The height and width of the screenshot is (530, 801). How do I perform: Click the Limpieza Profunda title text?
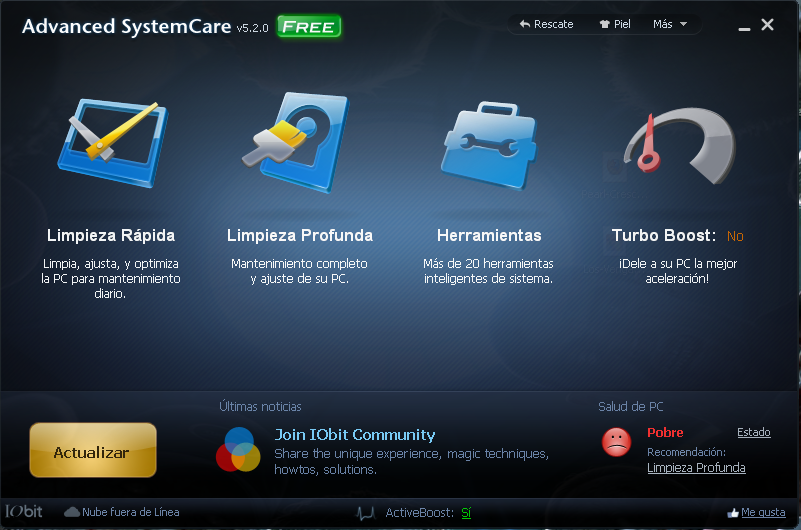click(x=300, y=235)
